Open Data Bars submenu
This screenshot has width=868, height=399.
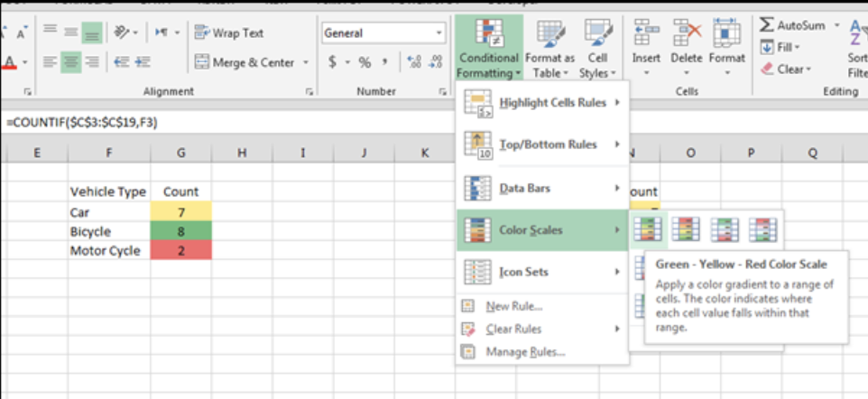click(x=542, y=189)
